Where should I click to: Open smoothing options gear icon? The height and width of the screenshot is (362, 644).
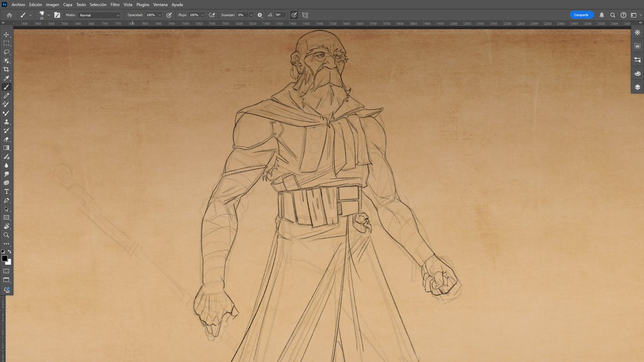pyautogui.click(x=260, y=15)
